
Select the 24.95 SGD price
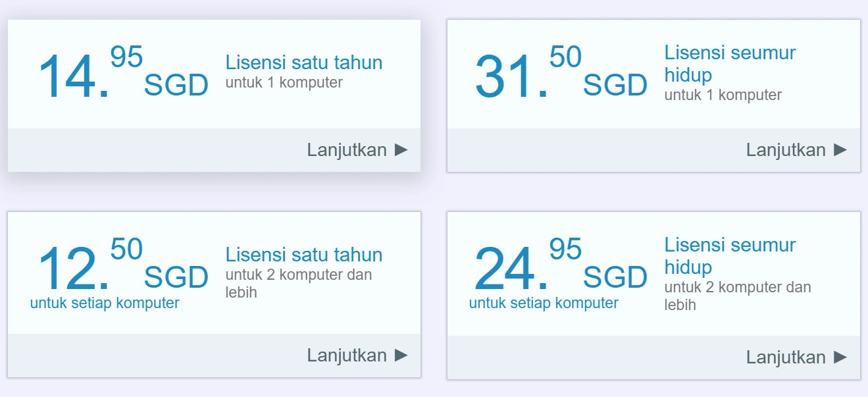pyautogui.click(x=561, y=266)
